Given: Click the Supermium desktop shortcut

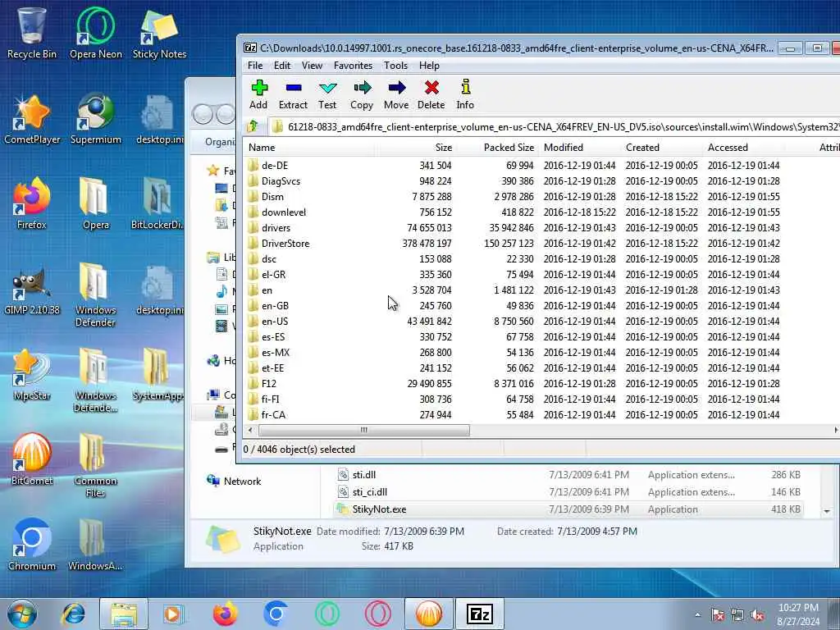Looking at the screenshot, I should [x=96, y=119].
